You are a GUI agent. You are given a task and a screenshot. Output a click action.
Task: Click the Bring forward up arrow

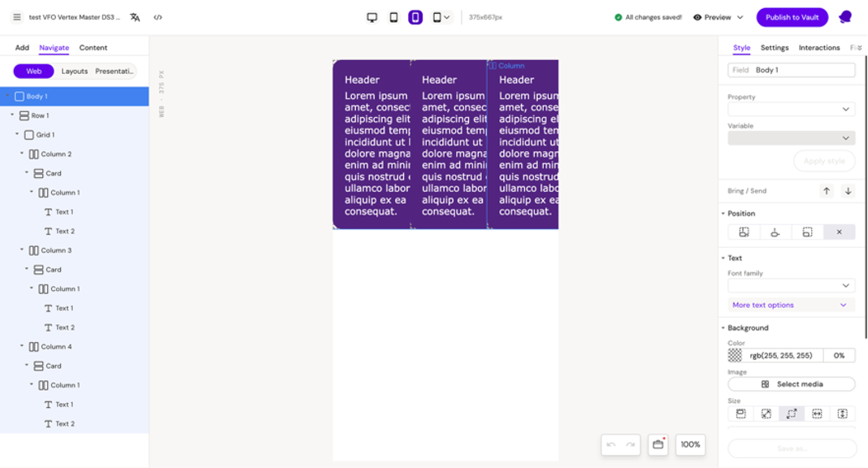(x=827, y=191)
